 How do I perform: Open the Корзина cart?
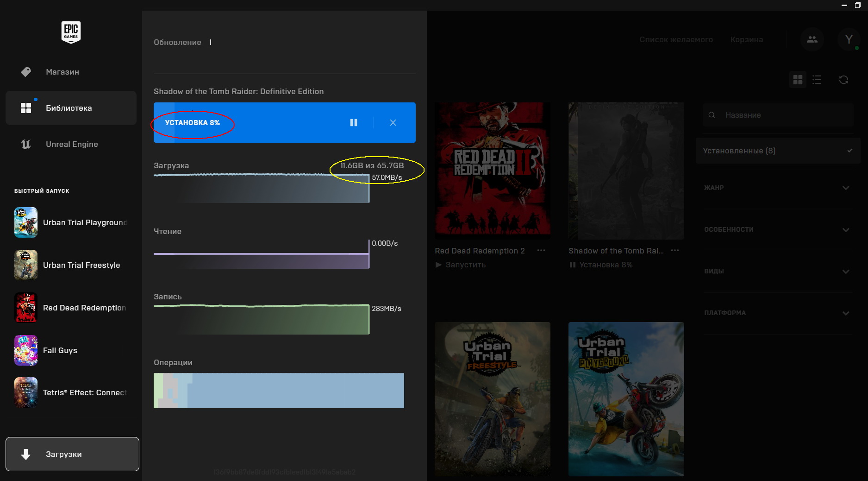point(747,39)
